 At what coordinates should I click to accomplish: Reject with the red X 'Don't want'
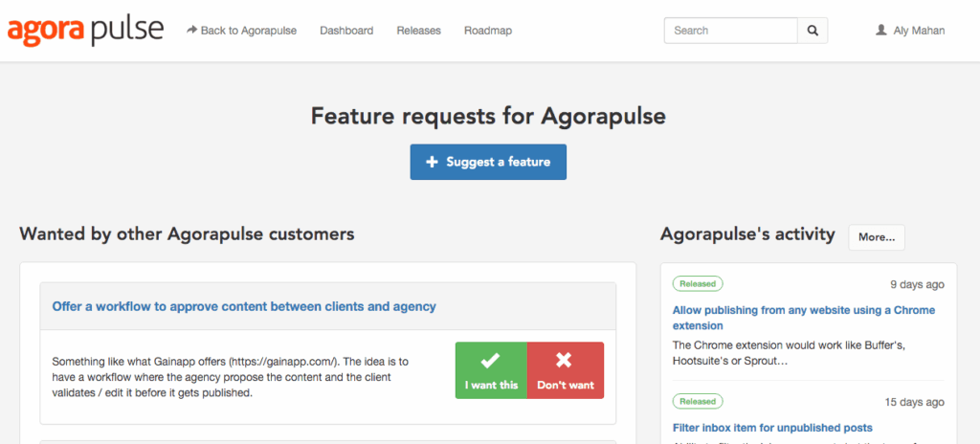(566, 369)
